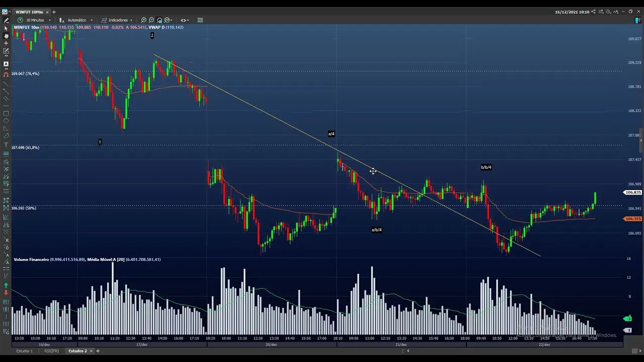Activate the pencil drawing mode icon
The width and height of the screenshot is (644, 362).
(6, 20)
